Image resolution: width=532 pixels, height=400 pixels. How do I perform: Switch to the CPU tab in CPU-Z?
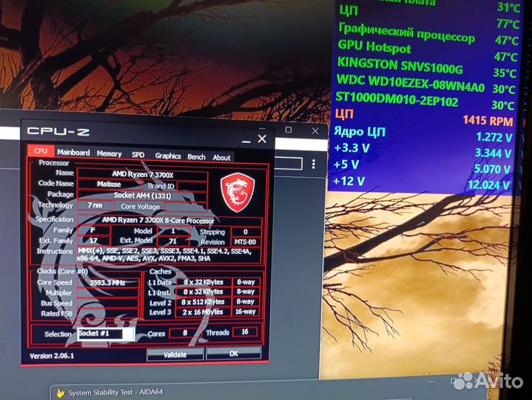pyautogui.click(x=41, y=151)
